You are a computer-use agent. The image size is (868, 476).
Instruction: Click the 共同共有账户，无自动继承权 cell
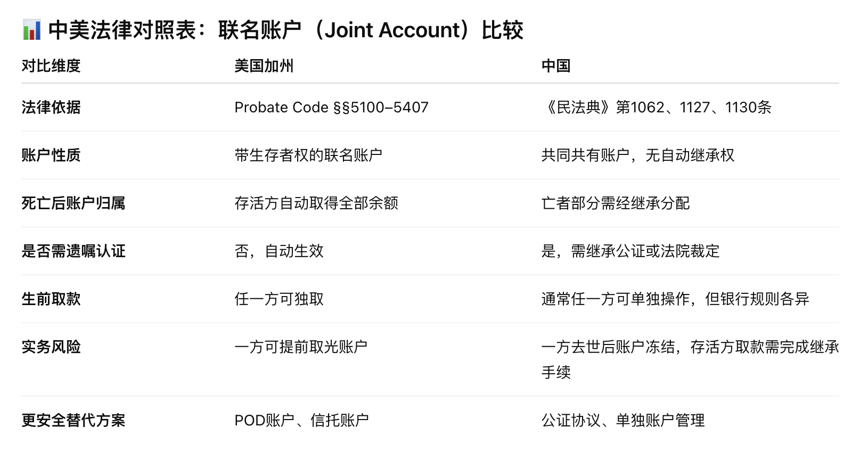[x=637, y=155]
